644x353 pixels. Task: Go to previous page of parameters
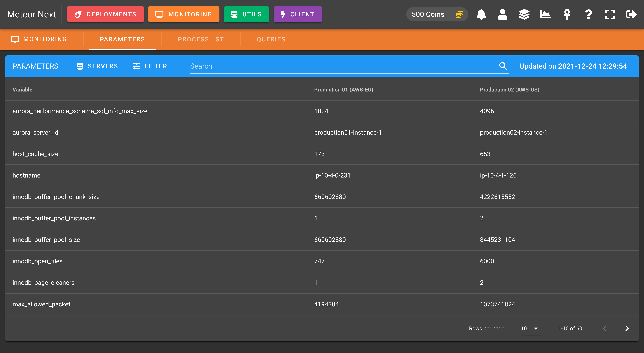pos(605,329)
